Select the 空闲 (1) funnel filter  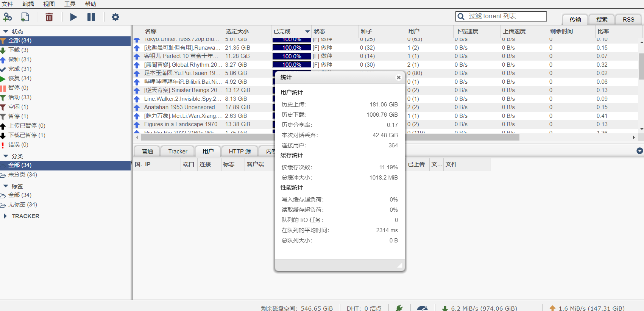[x=3, y=107]
